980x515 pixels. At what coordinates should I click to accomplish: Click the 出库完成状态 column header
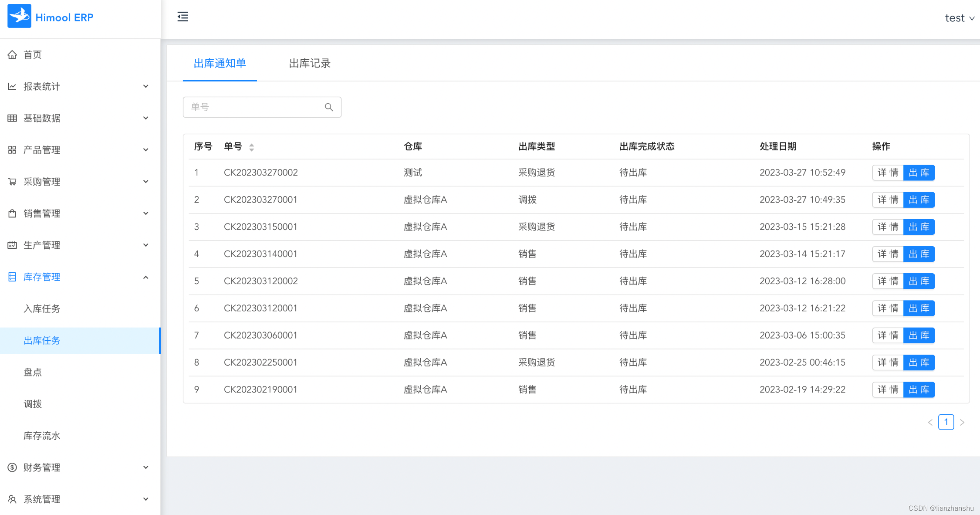[647, 146]
